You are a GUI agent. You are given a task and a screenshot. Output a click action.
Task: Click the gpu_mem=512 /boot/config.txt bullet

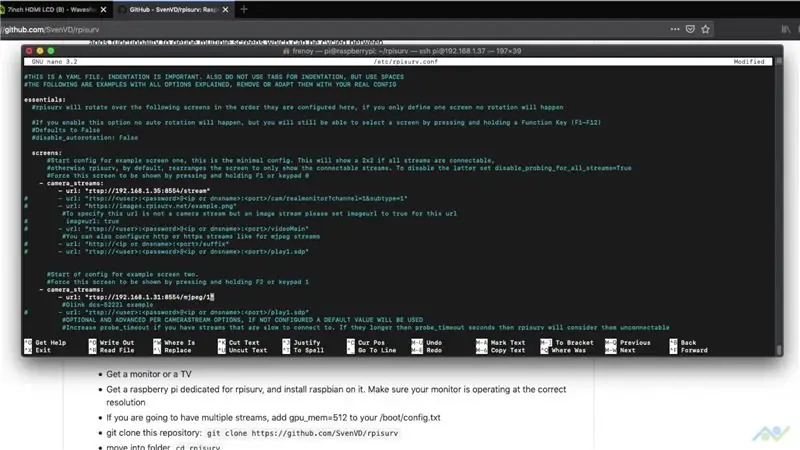pos(273,417)
